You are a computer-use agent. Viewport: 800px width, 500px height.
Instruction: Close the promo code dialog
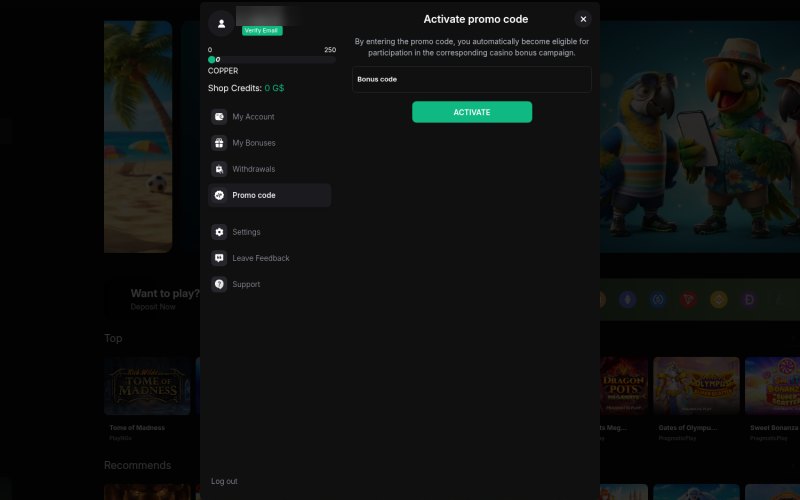583,19
